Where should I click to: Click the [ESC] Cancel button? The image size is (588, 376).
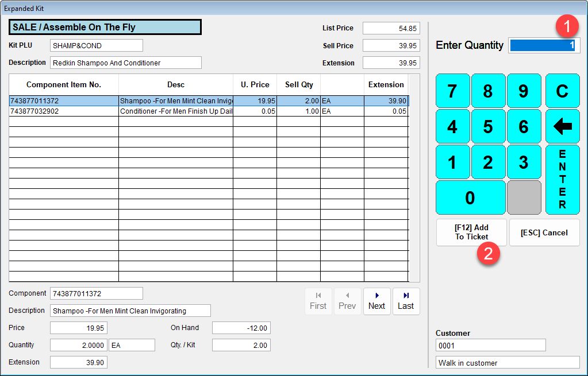(544, 232)
